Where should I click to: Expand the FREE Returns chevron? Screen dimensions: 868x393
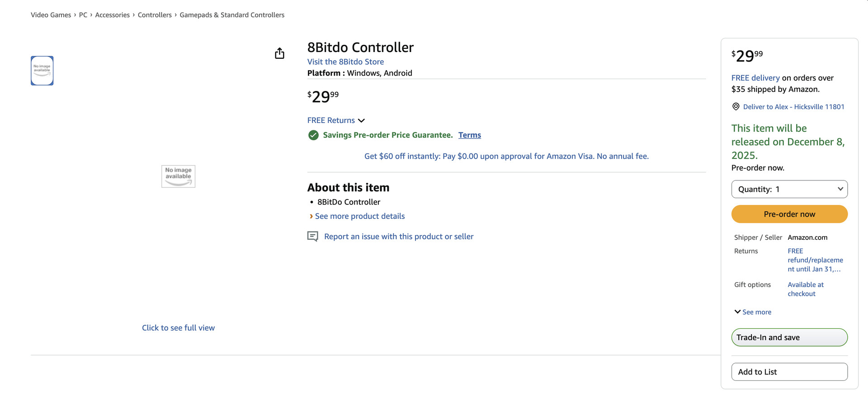pos(361,121)
